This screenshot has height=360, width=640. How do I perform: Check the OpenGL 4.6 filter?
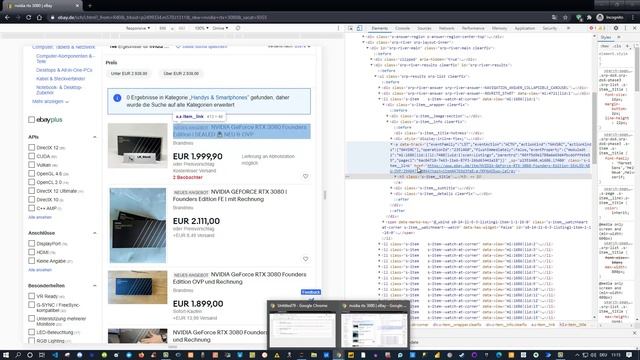click(31, 173)
